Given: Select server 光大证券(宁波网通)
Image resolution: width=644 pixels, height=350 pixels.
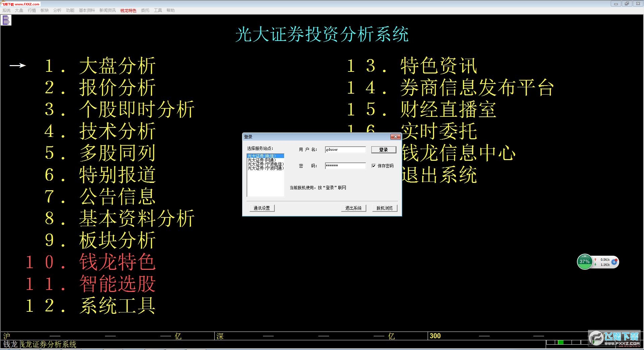Looking at the screenshot, I should click(x=265, y=168).
